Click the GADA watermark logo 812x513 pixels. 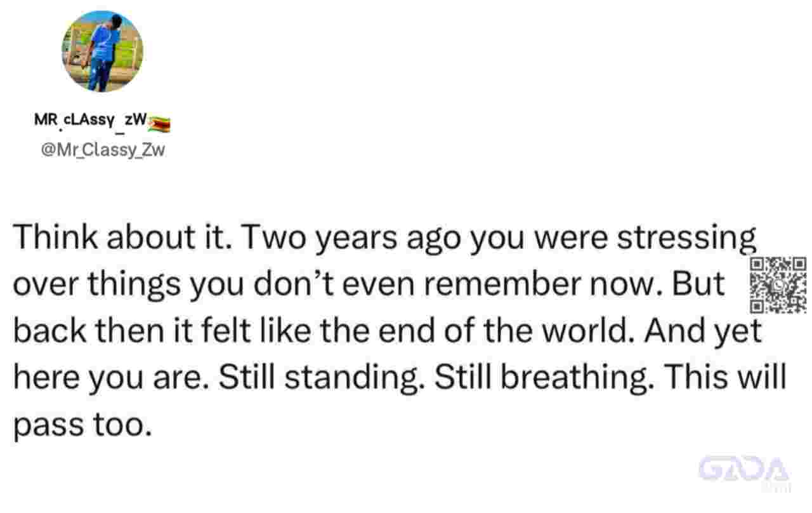[744, 469]
